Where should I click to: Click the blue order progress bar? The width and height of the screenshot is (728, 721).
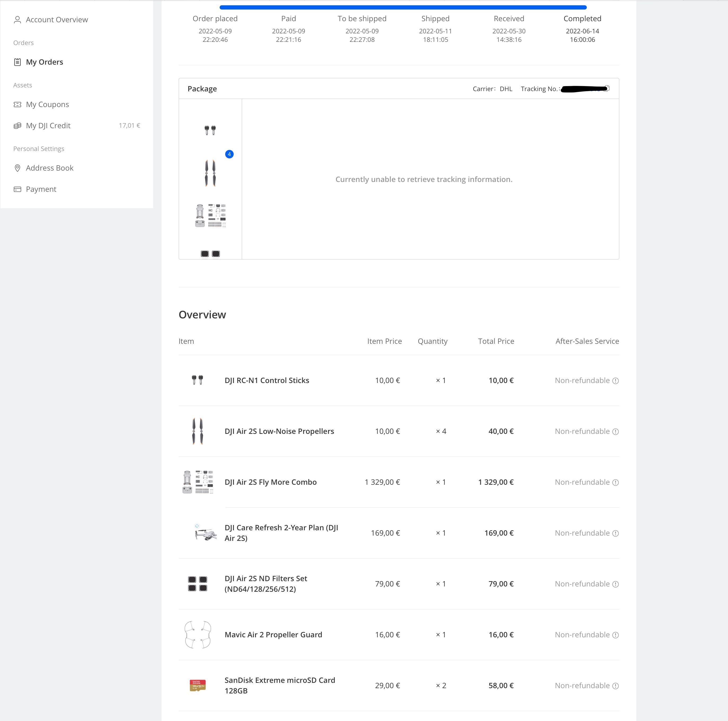coord(403,7)
